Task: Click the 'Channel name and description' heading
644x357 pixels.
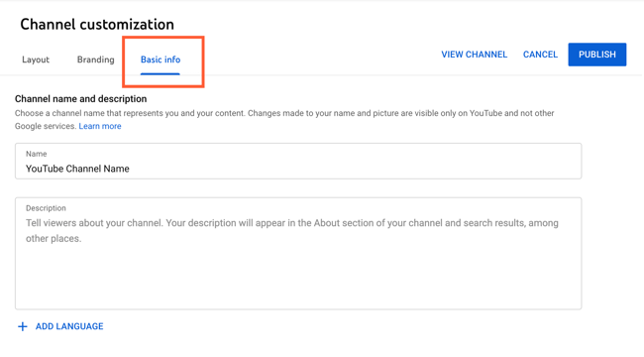Action: [x=80, y=99]
